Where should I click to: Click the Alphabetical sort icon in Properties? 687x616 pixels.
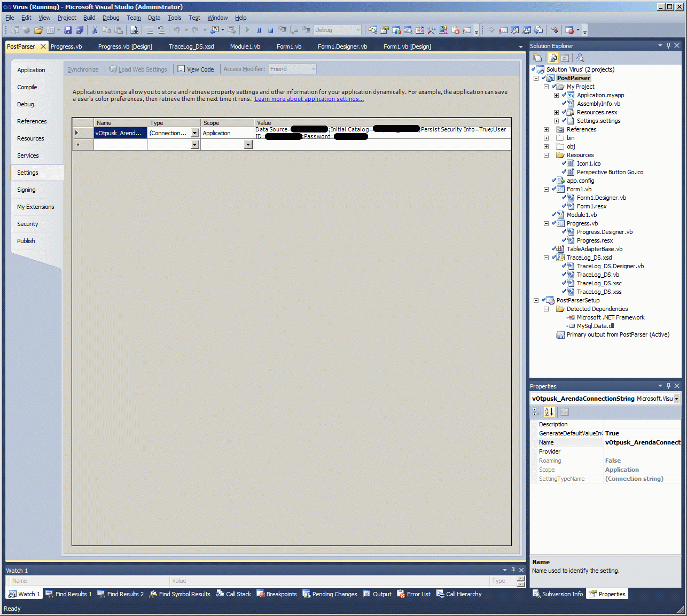[x=549, y=411]
